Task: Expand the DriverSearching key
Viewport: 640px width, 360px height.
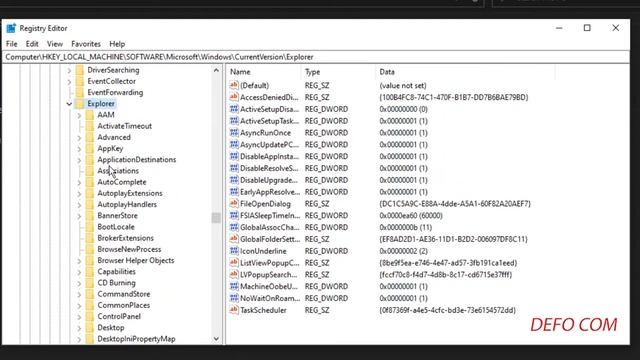Action: point(69,70)
